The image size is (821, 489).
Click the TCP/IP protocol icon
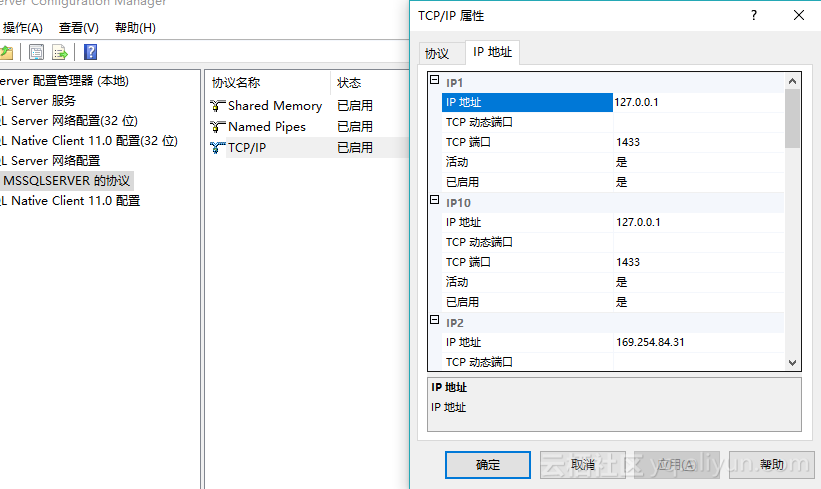(x=217, y=148)
